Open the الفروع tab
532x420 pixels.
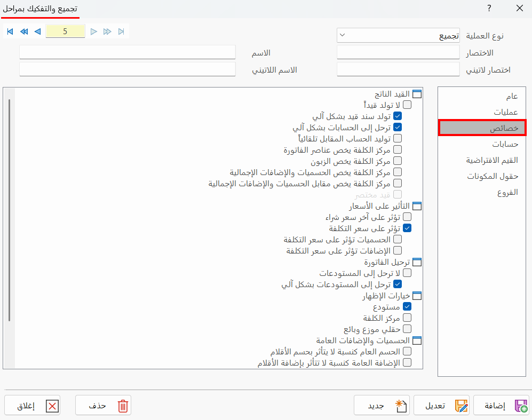482,192
